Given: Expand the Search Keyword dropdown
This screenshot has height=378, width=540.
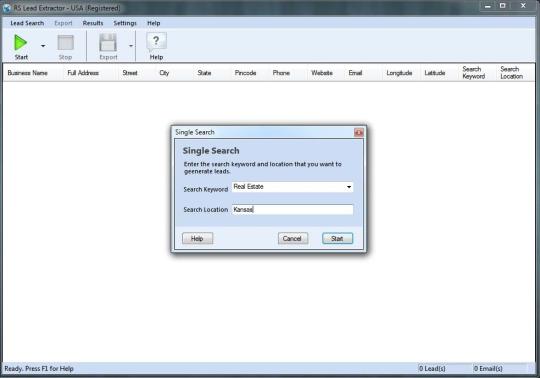Looking at the screenshot, I should pos(349,187).
